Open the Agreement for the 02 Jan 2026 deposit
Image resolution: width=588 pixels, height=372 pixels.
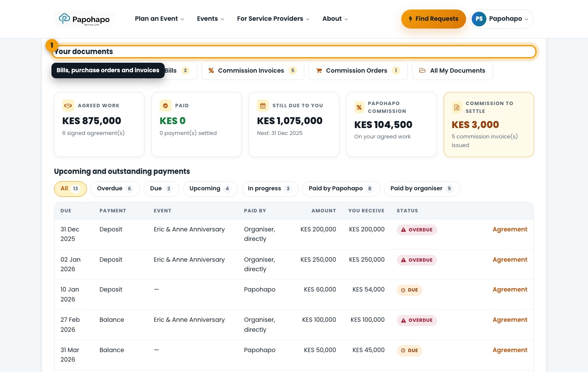(x=510, y=260)
